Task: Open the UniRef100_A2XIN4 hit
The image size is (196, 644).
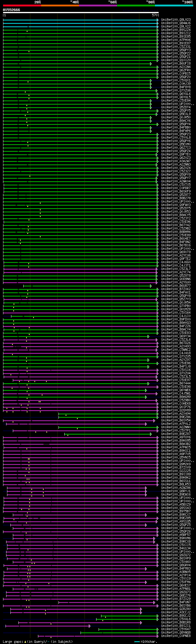Action: (x=176, y=67)
